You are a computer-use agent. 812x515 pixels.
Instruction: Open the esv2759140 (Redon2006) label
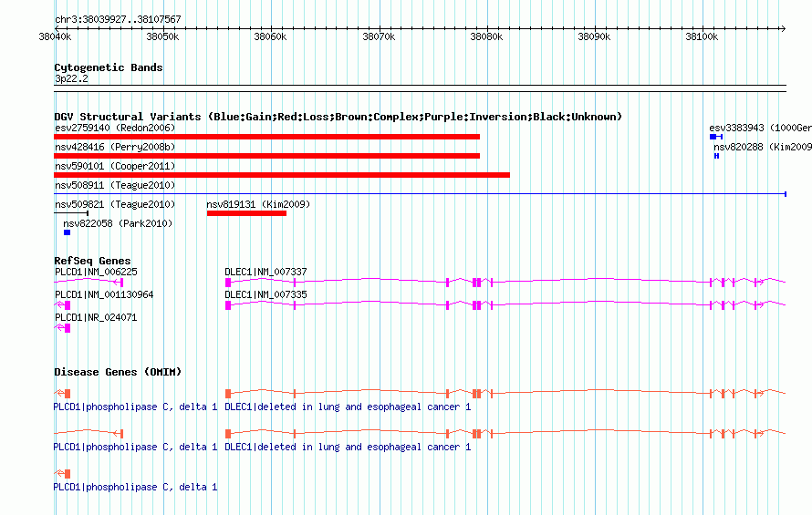pos(115,128)
